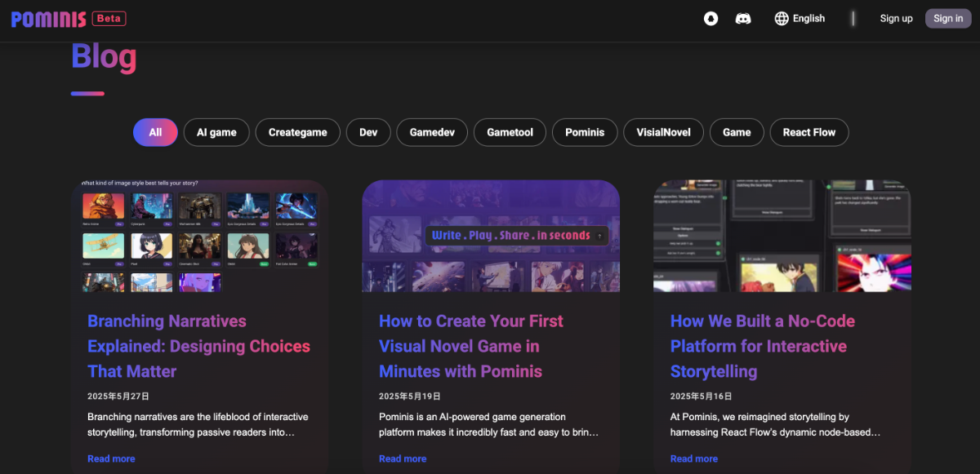Image resolution: width=980 pixels, height=474 pixels.
Task: Click excerpt starting 'Branching narratives are the lifeblood'
Action: tap(198, 424)
